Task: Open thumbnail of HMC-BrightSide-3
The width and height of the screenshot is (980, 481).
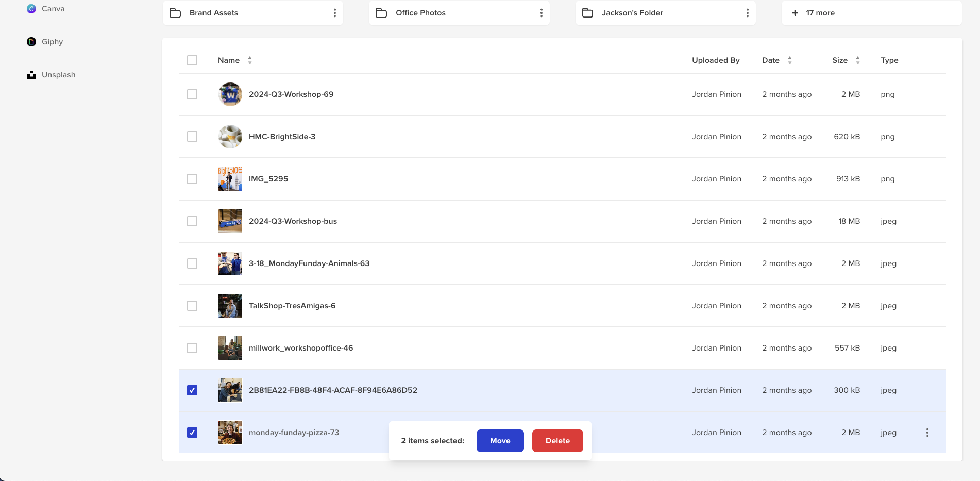Action: coord(230,137)
